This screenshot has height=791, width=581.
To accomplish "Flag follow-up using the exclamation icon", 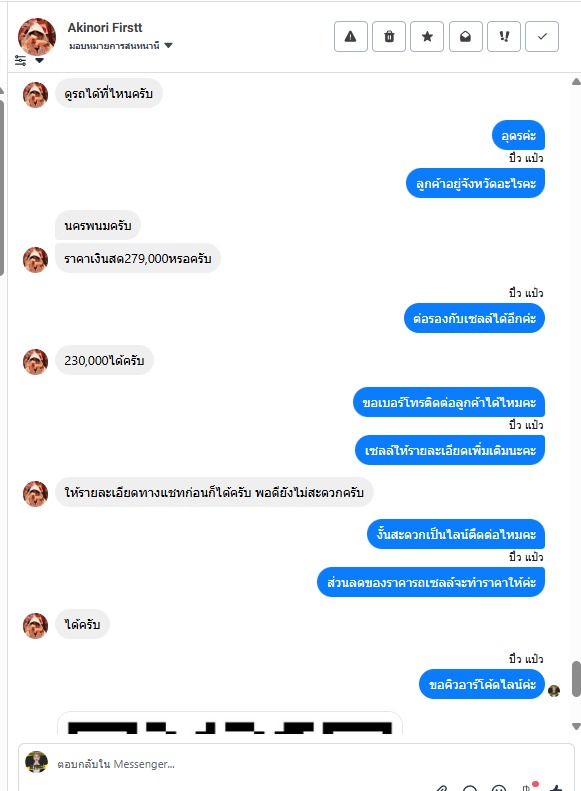I will (504, 36).
